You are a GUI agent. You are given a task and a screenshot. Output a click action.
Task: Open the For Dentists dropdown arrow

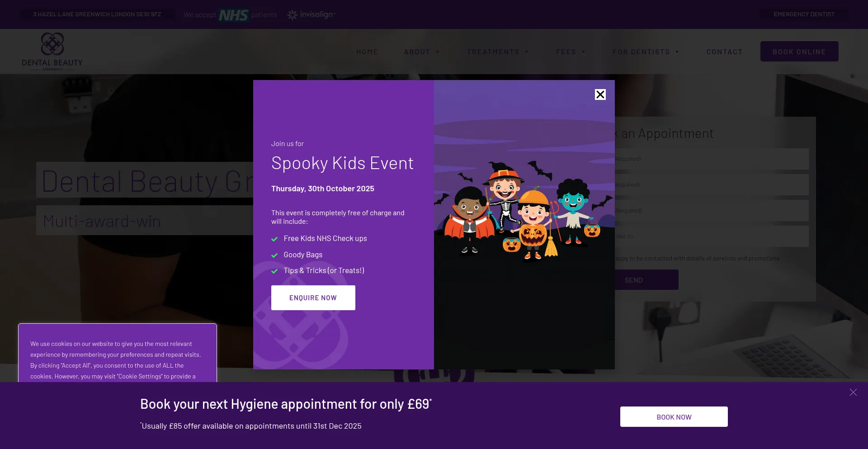(677, 52)
